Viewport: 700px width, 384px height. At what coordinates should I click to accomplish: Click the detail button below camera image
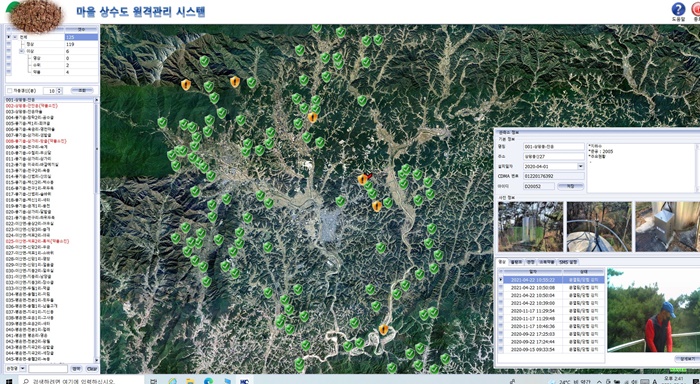point(687,359)
